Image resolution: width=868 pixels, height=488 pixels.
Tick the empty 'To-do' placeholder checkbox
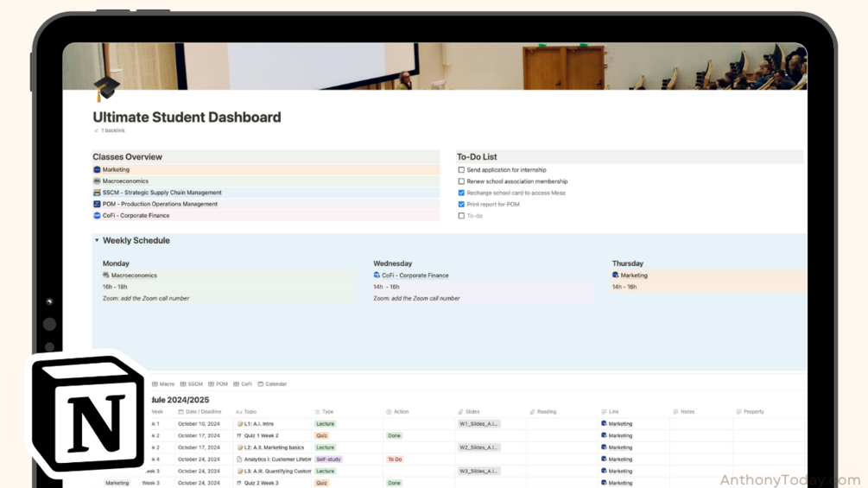point(461,216)
